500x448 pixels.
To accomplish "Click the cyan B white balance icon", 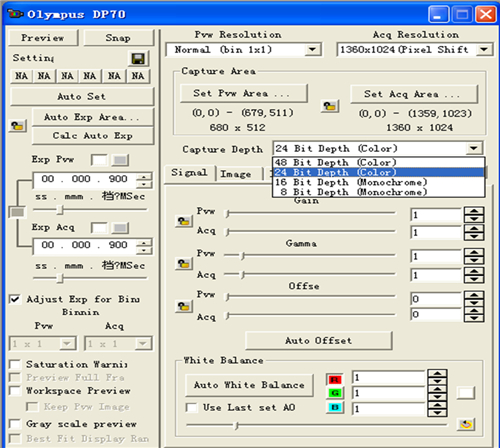I will point(335,407).
